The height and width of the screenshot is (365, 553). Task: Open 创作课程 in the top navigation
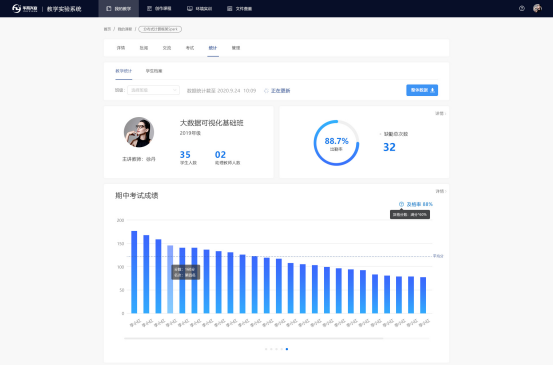pos(159,8)
